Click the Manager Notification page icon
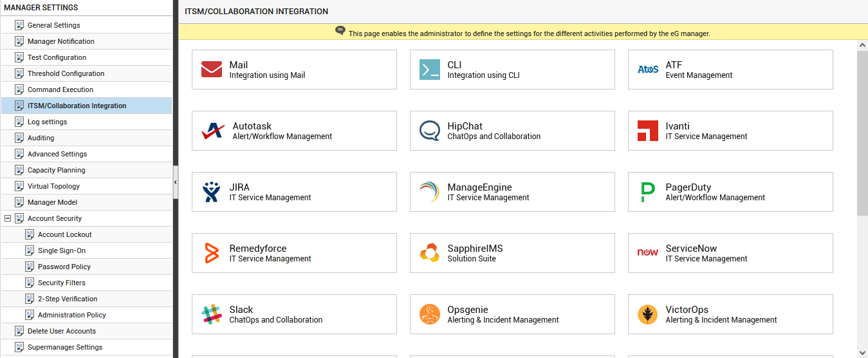This screenshot has width=868, height=358. tap(19, 41)
